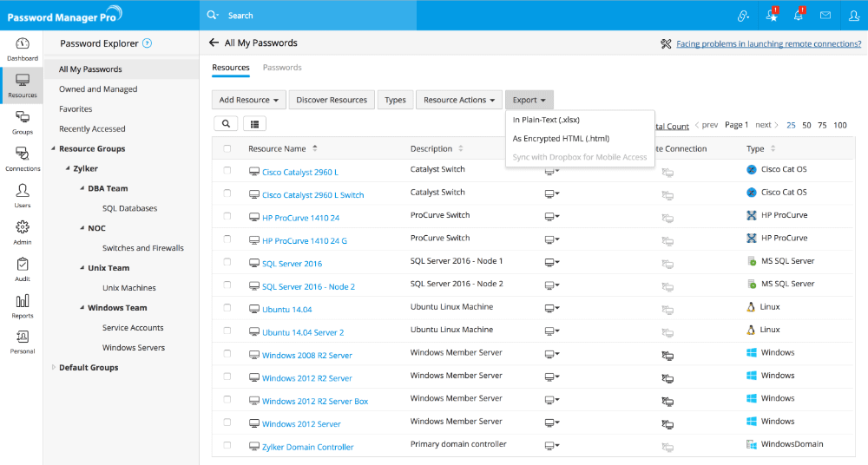Open the Facing problems launching remote connections link
The height and width of the screenshot is (465, 868).
[x=768, y=43]
